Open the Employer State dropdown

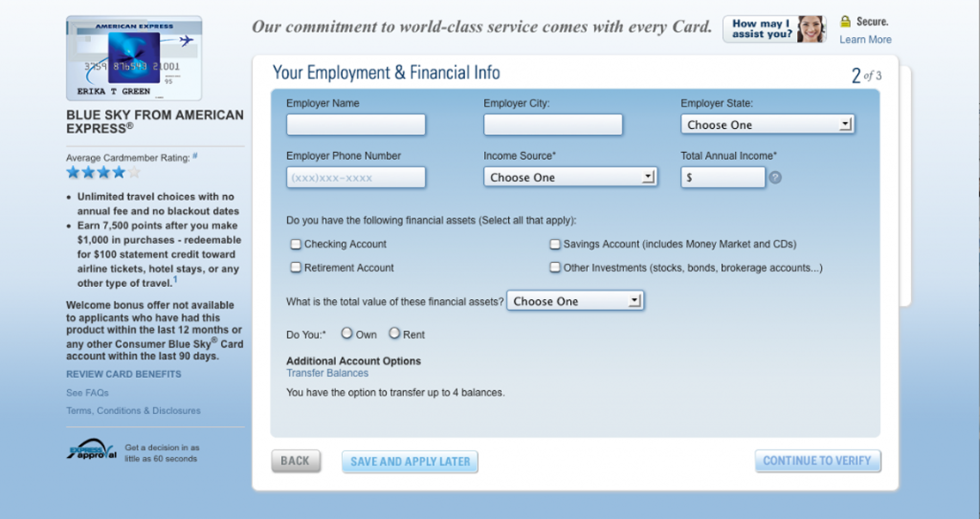tap(768, 125)
